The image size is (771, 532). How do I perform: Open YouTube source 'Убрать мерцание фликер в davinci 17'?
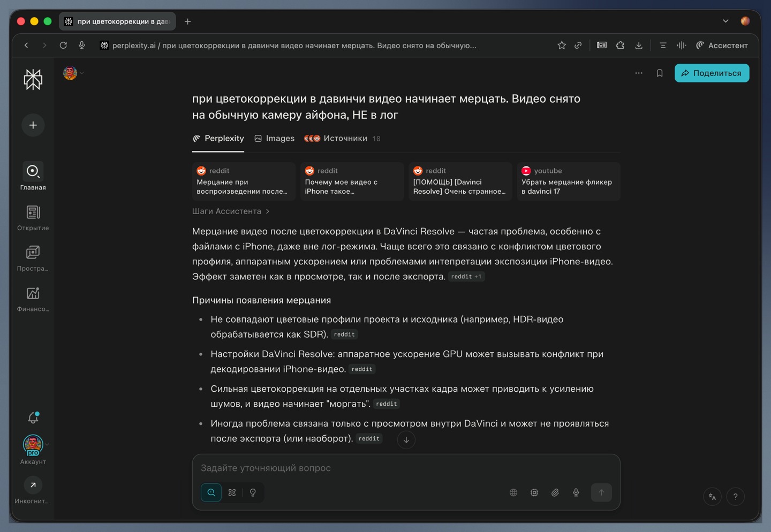[x=569, y=181]
